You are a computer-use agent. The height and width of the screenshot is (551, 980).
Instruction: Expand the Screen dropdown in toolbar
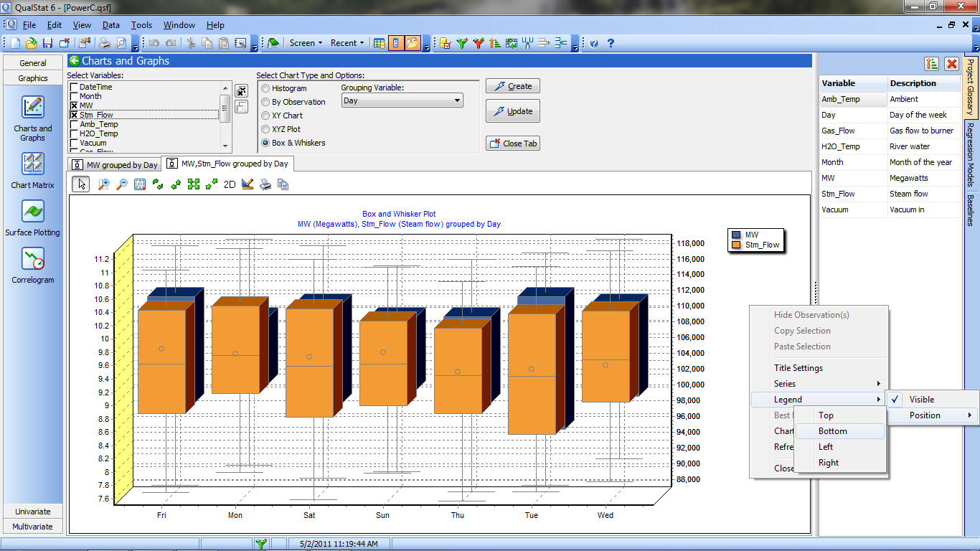[x=306, y=43]
